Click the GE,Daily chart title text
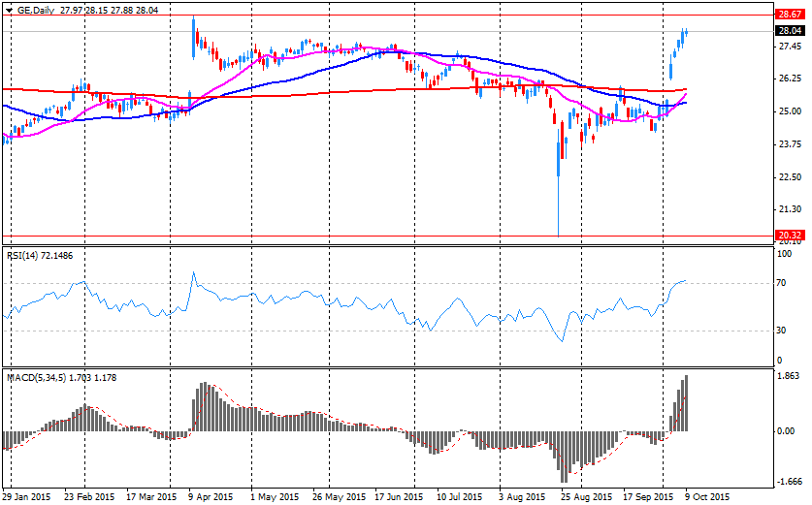 pos(36,10)
